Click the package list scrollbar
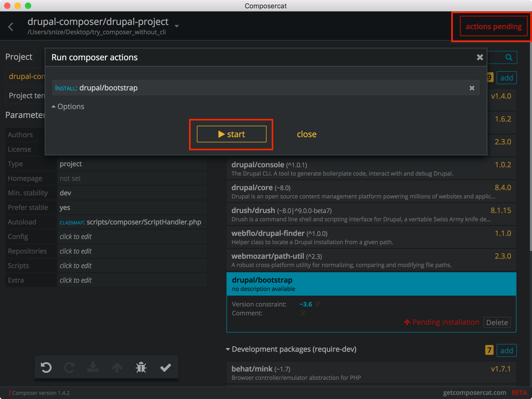Viewport: 532px width, 399px height. click(530, 147)
